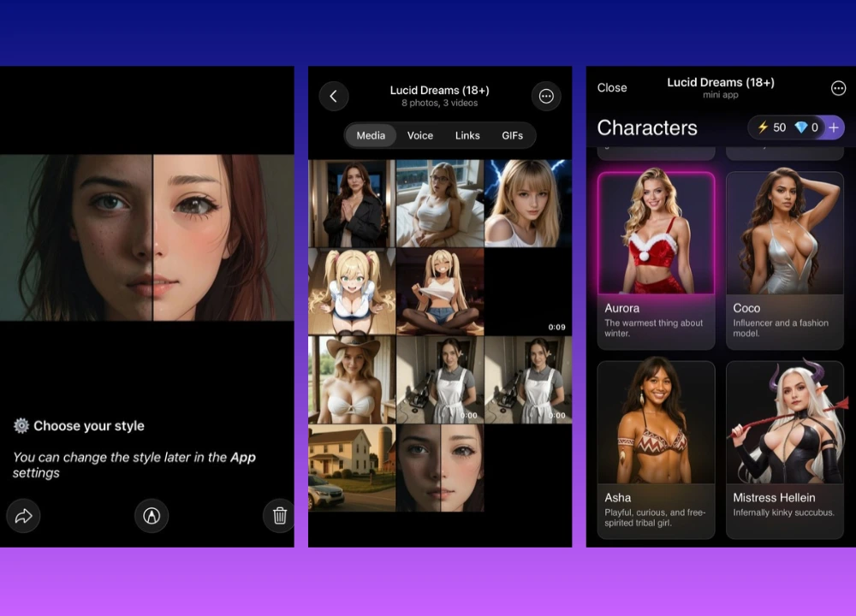Switch to the Media tab

[371, 135]
